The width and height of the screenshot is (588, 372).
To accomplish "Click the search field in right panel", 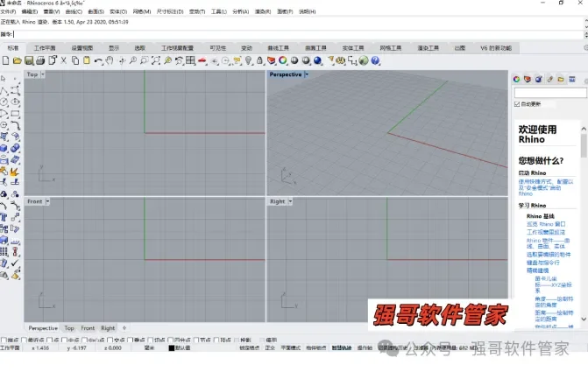I will (550, 93).
